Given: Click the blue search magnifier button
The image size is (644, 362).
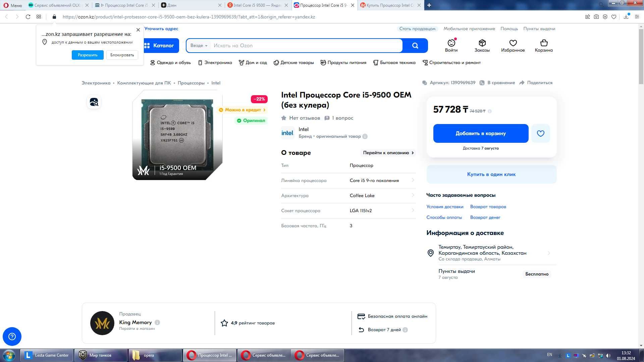Looking at the screenshot, I should 415,46.
